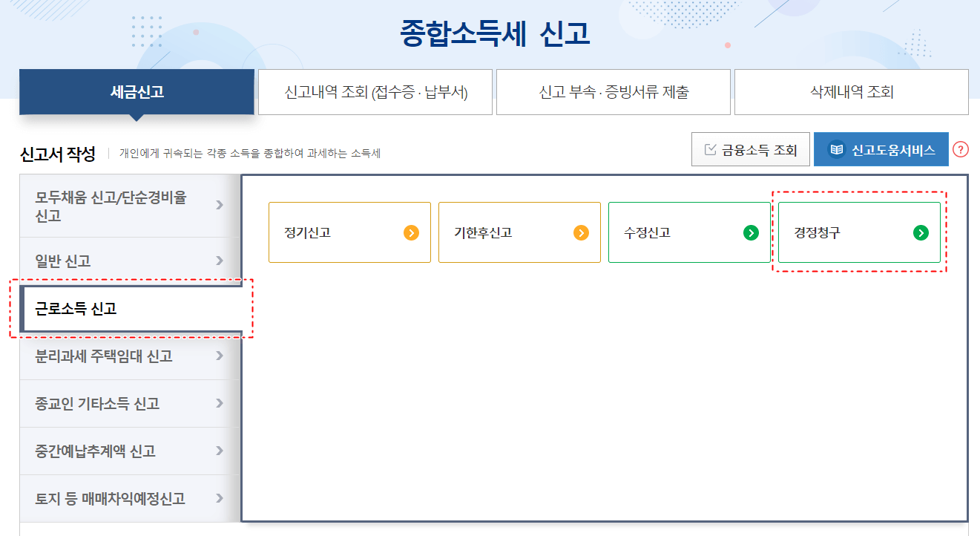Click the book icon on 신고도움서비스 button

coord(836,148)
